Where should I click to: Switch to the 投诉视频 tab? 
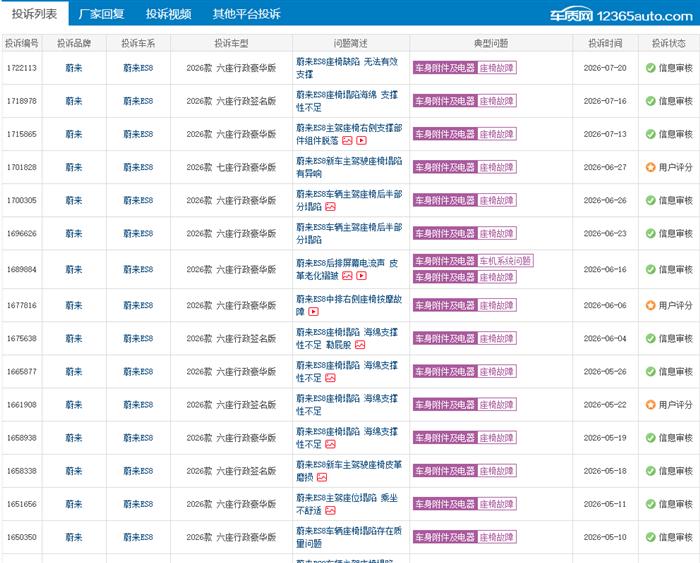[169, 14]
